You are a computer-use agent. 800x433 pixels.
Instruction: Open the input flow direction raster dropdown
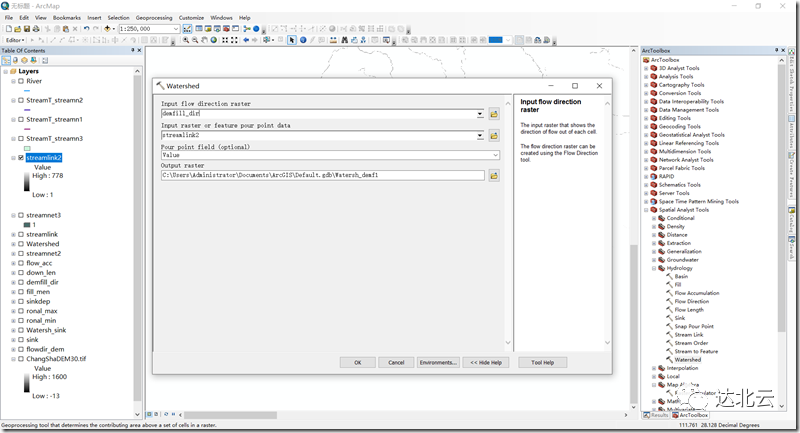480,114
